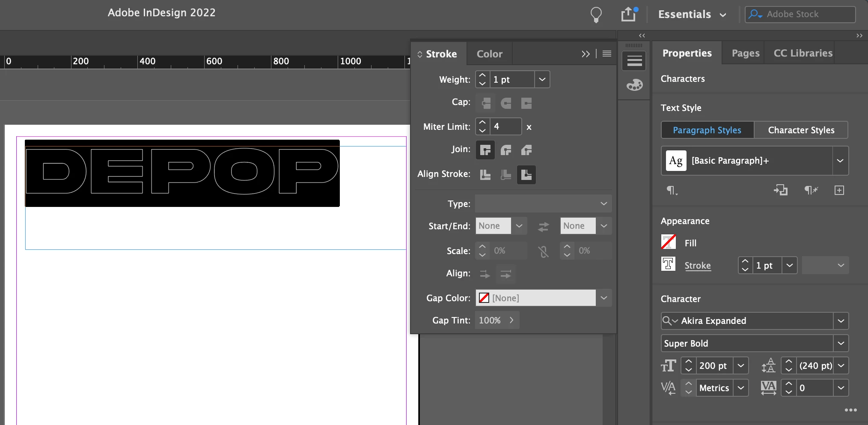Click the font size icon
Screen dimensions: 868x425
point(668,366)
